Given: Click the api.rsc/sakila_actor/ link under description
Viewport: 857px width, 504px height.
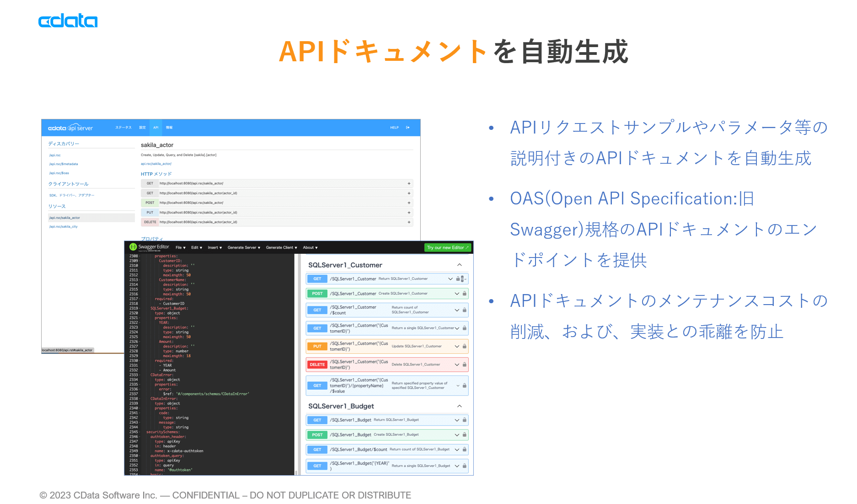Looking at the screenshot, I should (156, 164).
